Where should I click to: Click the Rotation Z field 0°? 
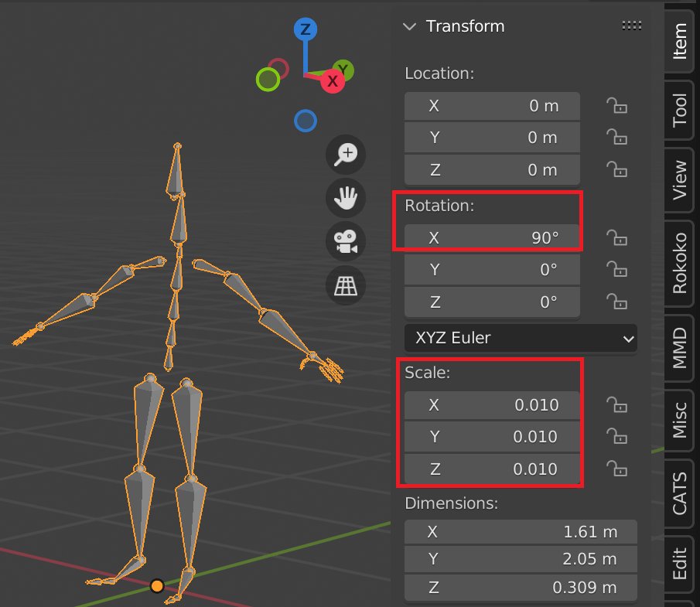(492, 302)
